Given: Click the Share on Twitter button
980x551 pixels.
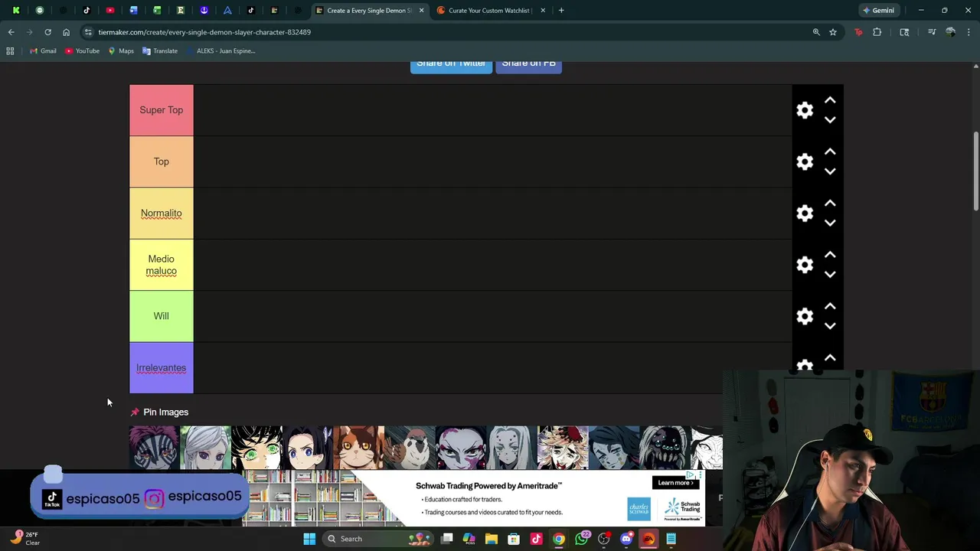Looking at the screenshot, I should (451, 66).
